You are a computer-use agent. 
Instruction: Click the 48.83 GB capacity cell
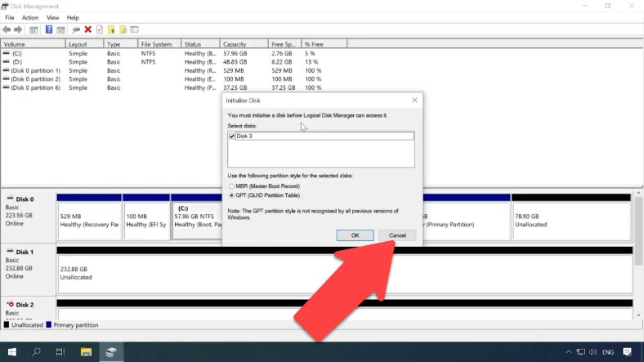pos(235,62)
